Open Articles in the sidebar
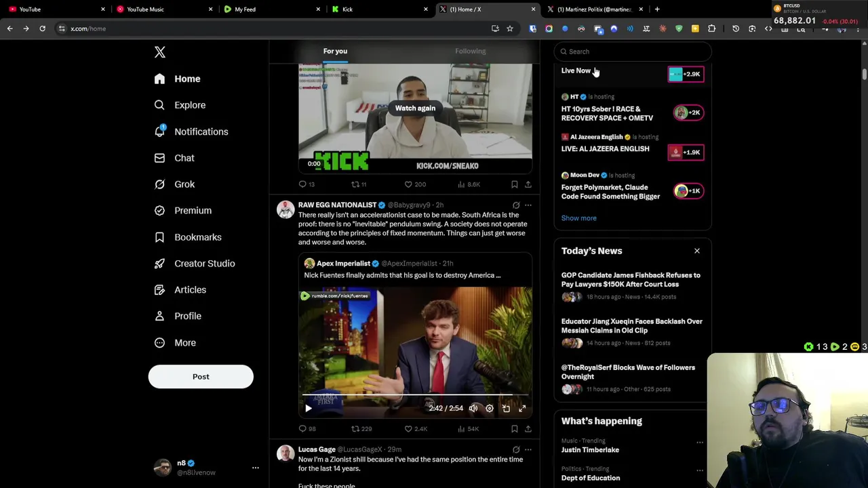 180,289
